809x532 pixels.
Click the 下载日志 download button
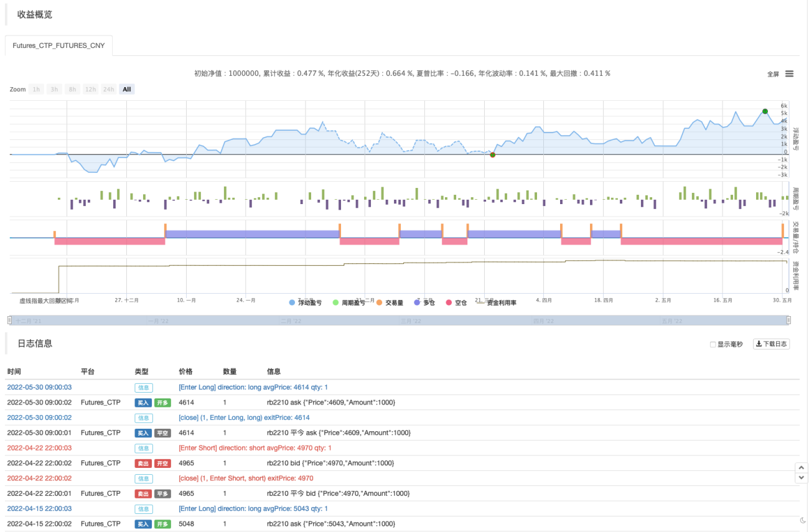click(x=771, y=344)
